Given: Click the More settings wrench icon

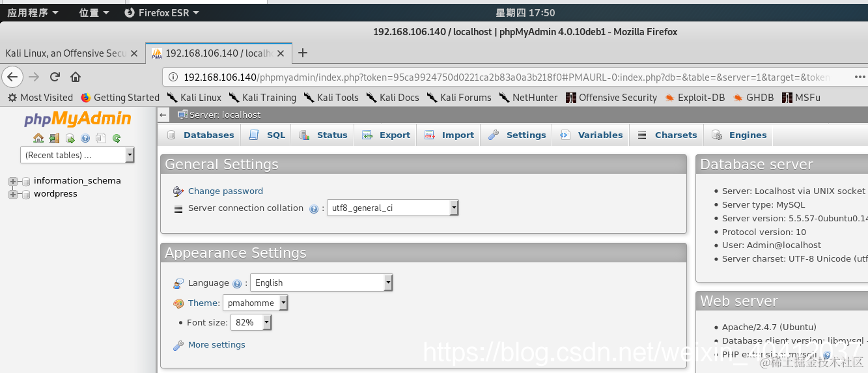Looking at the screenshot, I should (x=178, y=345).
